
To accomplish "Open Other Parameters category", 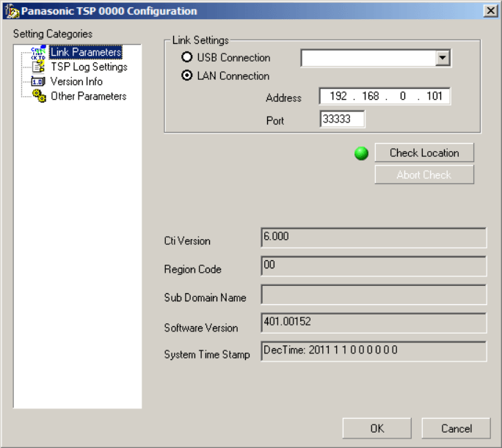I will [88, 96].
